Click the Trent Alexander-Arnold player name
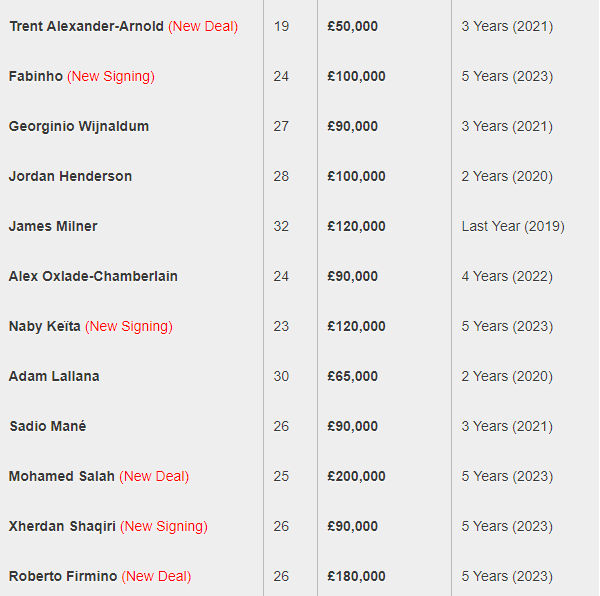The height and width of the screenshot is (596, 600). 86,26
